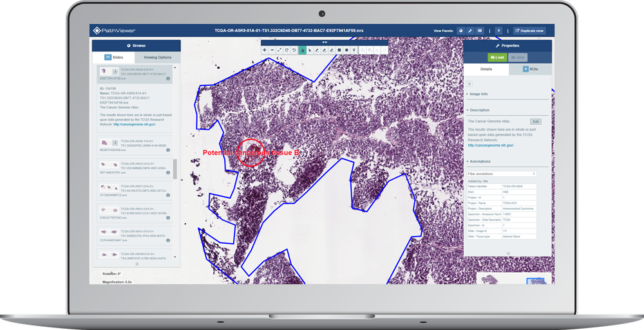Expand the Image Info section
This screenshot has width=644, height=330.
click(x=477, y=94)
